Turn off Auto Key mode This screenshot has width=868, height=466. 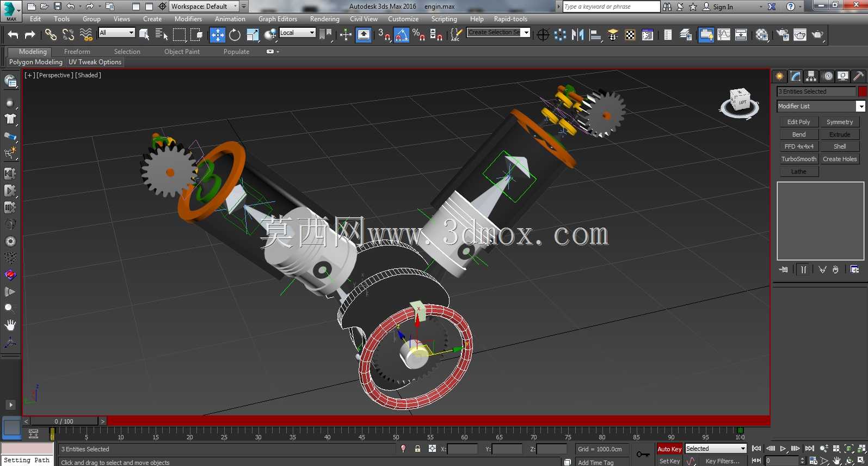669,449
